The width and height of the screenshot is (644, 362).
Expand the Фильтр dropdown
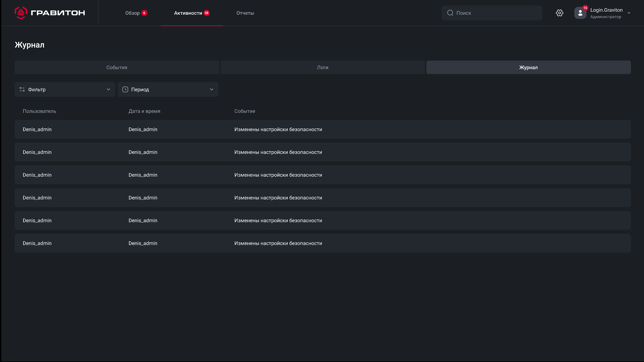pos(108,89)
